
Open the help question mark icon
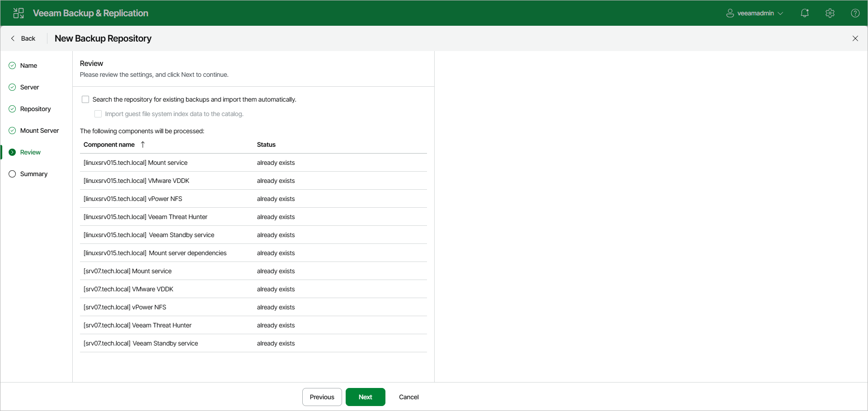855,13
